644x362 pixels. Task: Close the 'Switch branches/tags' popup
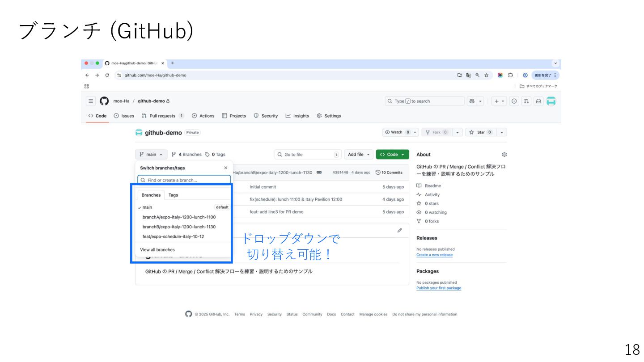(x=225, y=168)
